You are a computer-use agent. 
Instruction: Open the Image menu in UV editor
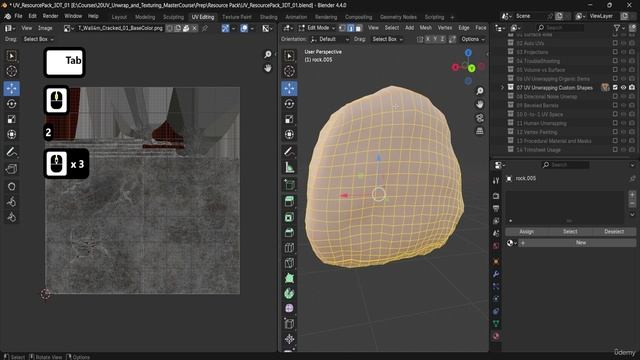[x=45, y=28]
